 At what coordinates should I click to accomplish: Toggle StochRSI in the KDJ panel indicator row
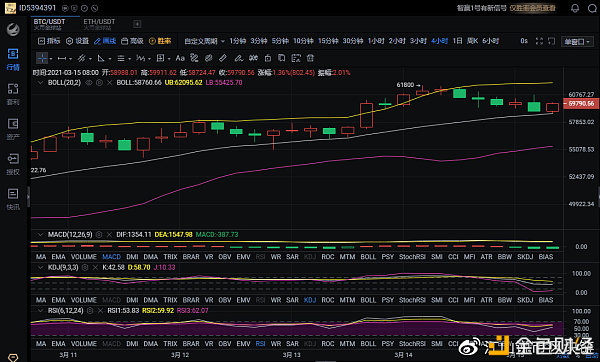[x=412, y=300]
